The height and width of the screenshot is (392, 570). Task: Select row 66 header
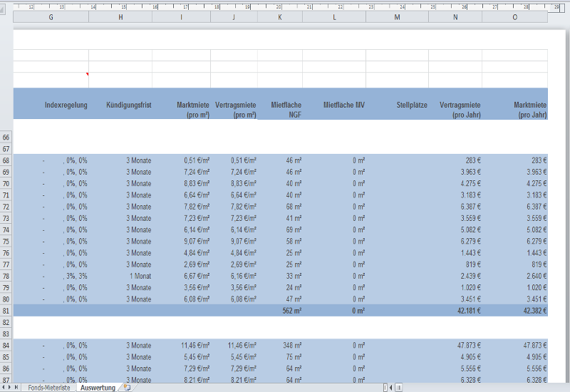point(6,138)
